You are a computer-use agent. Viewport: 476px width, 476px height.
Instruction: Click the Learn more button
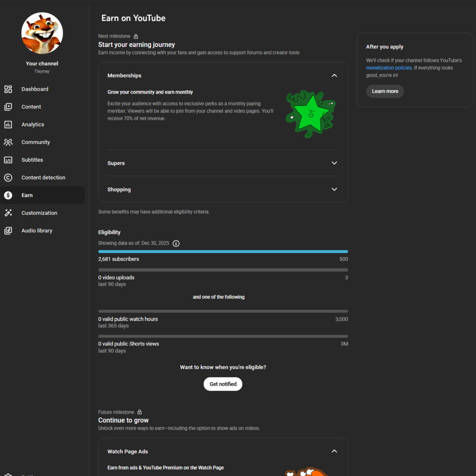click(385, 91)
